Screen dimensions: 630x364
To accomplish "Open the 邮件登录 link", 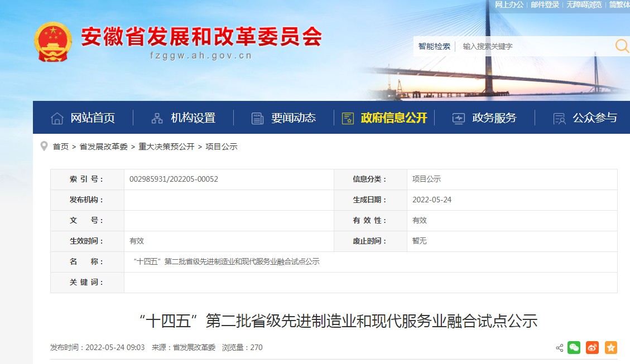I will coord(545,4).
